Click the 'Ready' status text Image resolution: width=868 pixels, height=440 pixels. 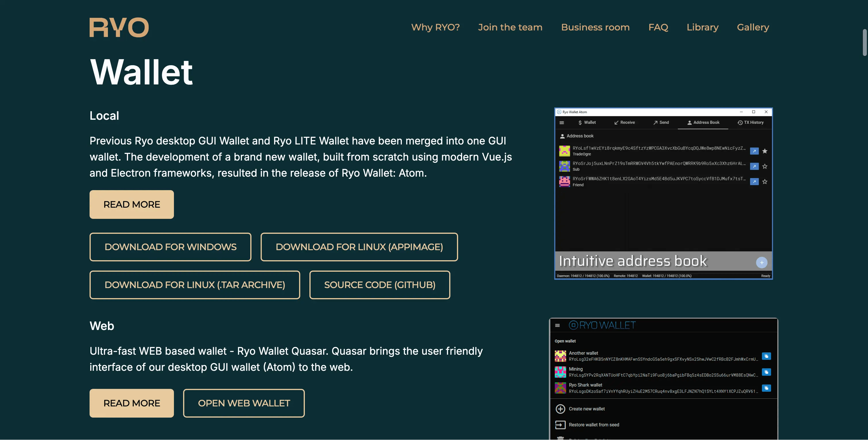coord(766,276)
